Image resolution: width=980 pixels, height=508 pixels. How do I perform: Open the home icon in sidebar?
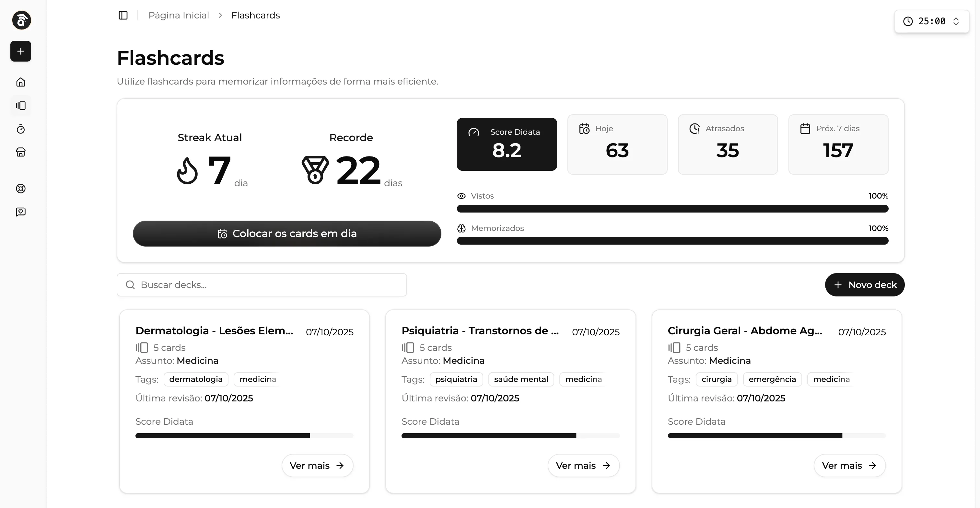[20, 82]
